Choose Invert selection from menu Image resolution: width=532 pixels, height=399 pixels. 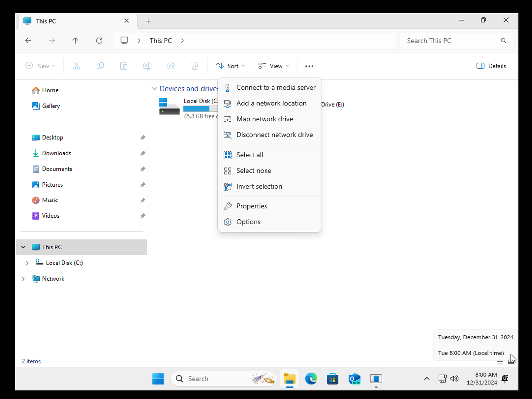point(269,186)
